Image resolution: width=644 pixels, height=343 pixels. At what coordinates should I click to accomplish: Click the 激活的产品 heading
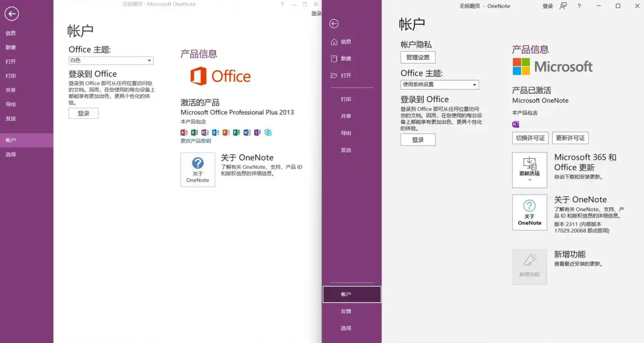(x=200, y=102)
